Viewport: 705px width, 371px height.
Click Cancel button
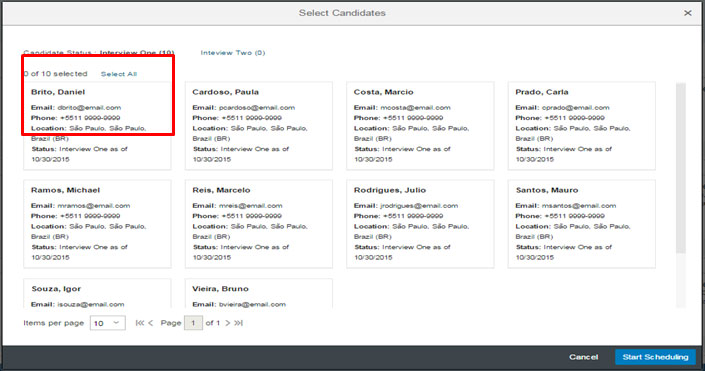pos(584,357)
